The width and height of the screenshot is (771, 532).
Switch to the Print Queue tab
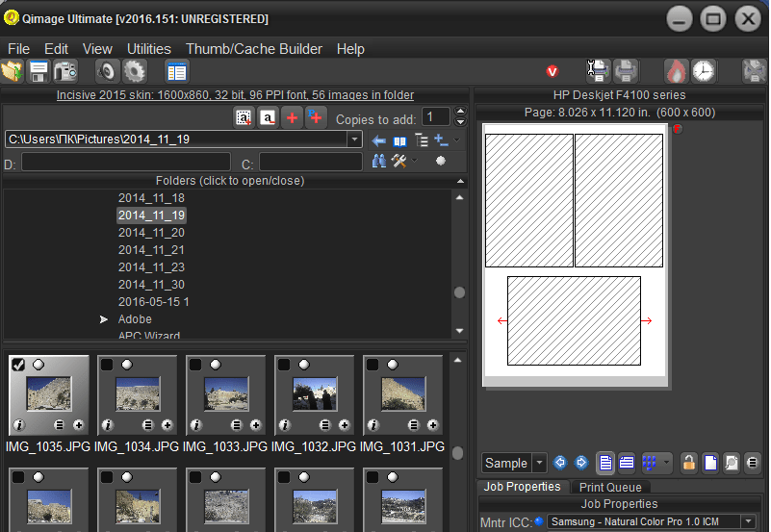tap(610, 488)
